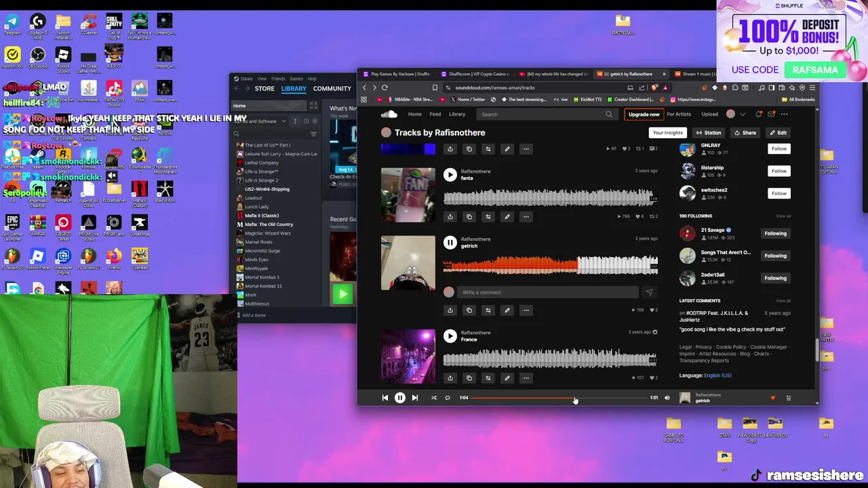The image size is (868, 488).
Task: Follow the user switxches2
Action: pyautogui.click(x=778, y=193)
